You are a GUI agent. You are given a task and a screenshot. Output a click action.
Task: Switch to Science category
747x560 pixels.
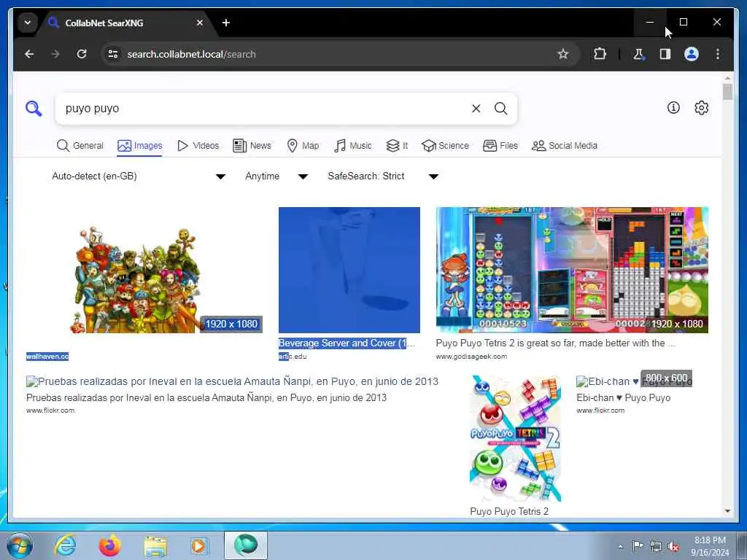(x=446, y=146)
